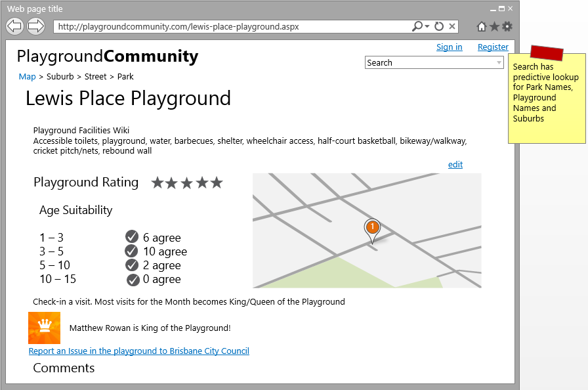Rate the playground with the fifth star

tap(217, 183)
